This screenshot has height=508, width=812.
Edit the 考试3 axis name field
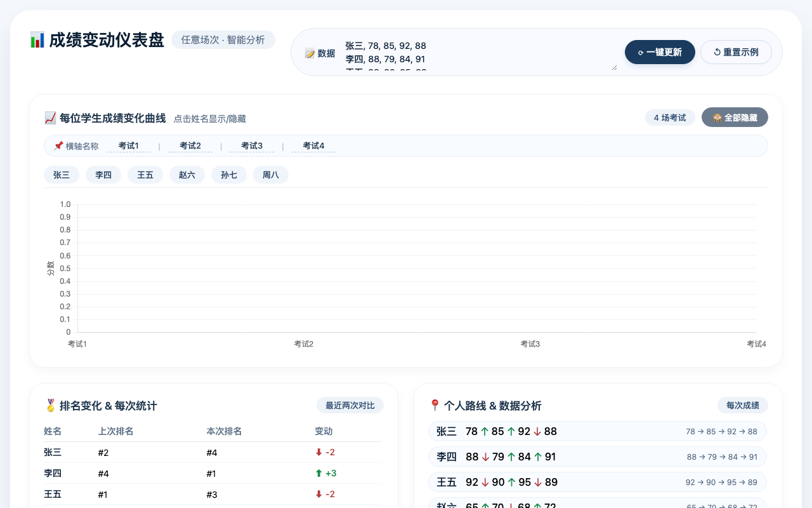click(252, 146)
